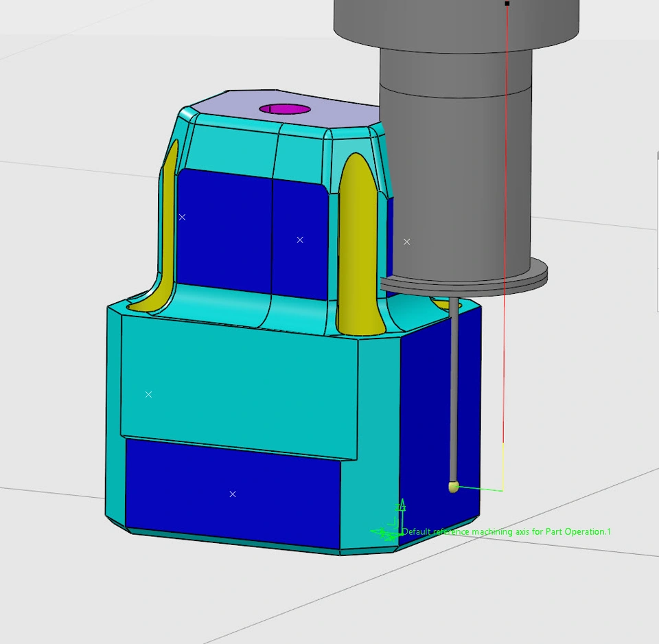Click the black point atop the red tool axis
Viewport: 659px width, 644px height.
(x=507, y=3)
